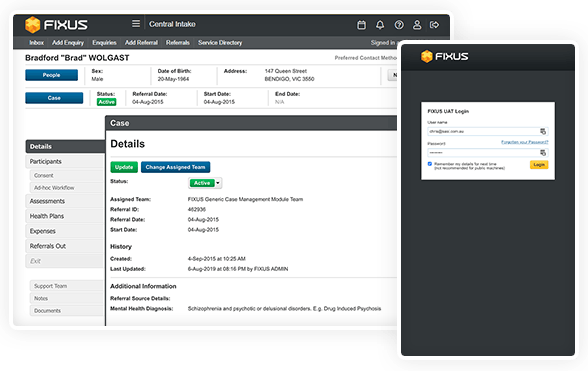The height and width of the screenshot is (371, 588).
Task: Click Exit in the case sidebar
Action: point(65,261)
